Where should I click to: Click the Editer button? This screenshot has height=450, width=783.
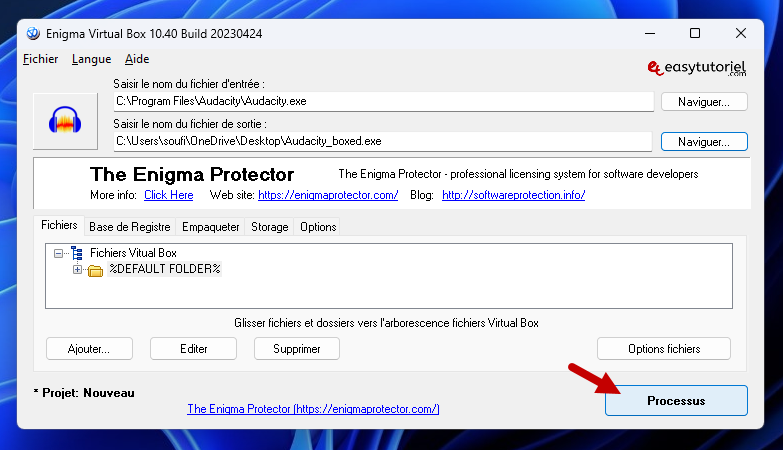(x=193, y=349)
